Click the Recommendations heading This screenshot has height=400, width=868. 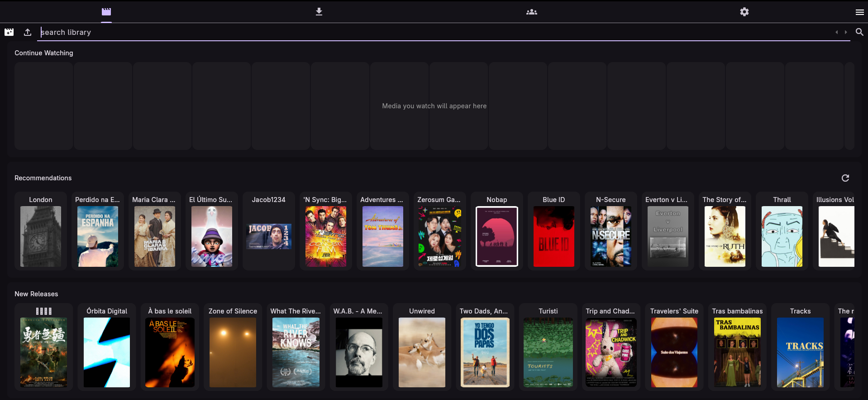coord(43,178)
